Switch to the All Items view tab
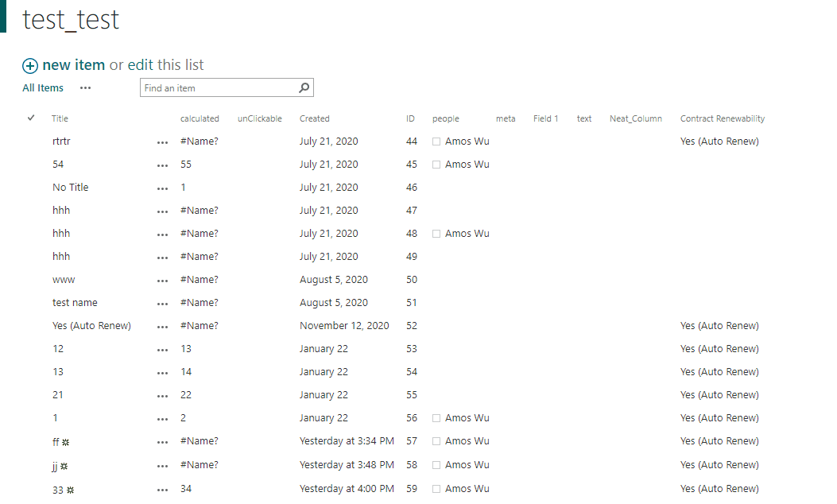The width and height of the screenshot is (837, 504). pyautogui.click(x=42, y=87)
